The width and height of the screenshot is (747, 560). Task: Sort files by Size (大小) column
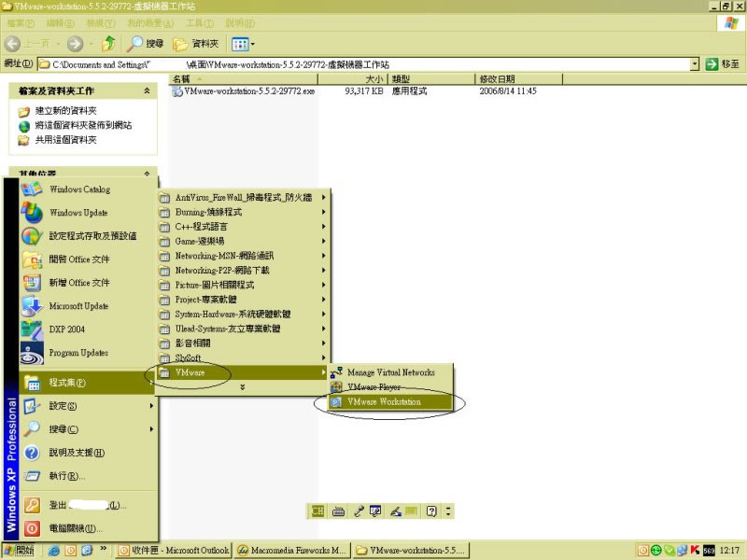353,78
